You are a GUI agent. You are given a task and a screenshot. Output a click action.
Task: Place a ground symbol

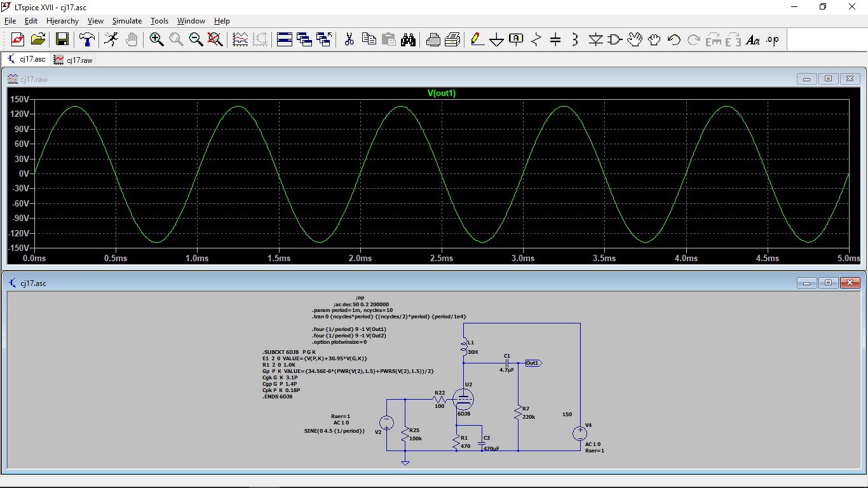pos(496,39)
